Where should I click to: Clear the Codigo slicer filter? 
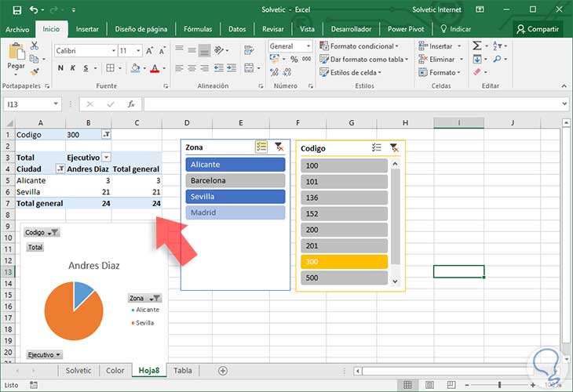(394, 147)
